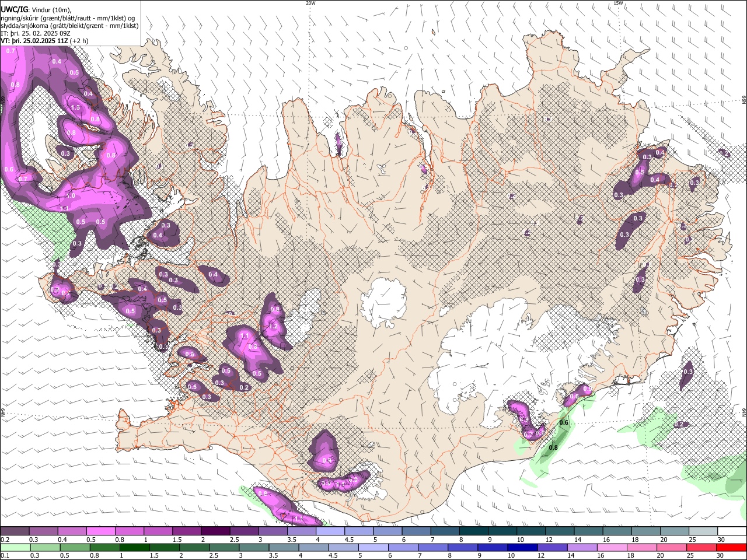
Task: Click the black '0.6' rain value label
Action: click(564, 422)
